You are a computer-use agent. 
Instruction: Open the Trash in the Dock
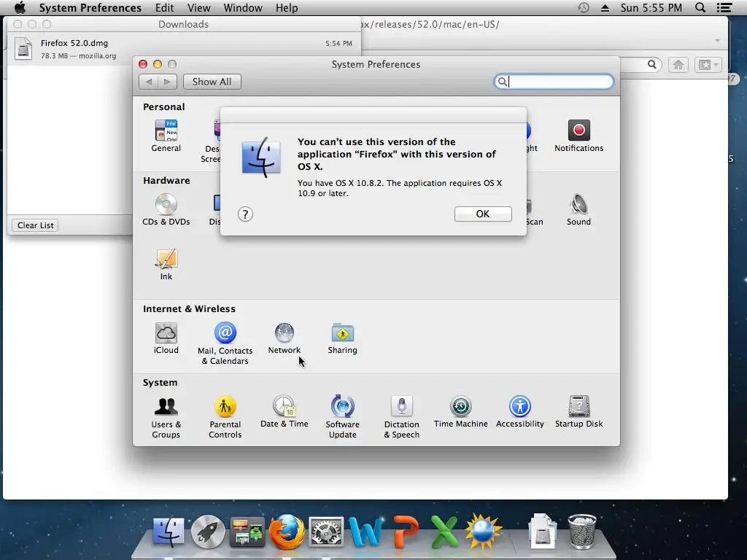click(x=581, y=532)
